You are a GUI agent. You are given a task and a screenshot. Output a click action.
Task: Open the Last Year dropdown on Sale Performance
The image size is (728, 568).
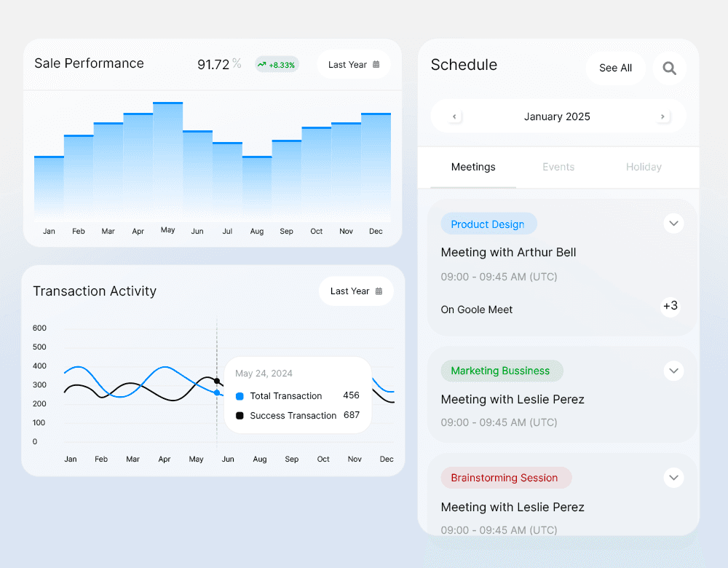point(354,64)
